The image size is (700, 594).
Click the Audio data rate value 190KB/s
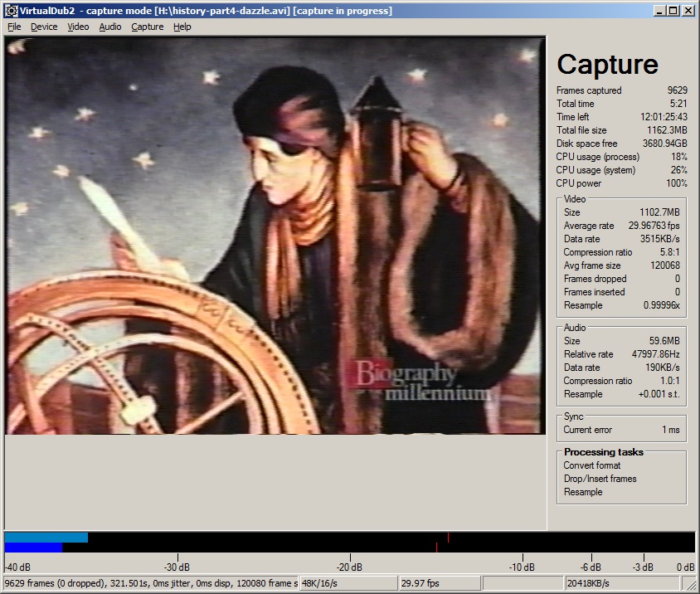click(662, 368)
